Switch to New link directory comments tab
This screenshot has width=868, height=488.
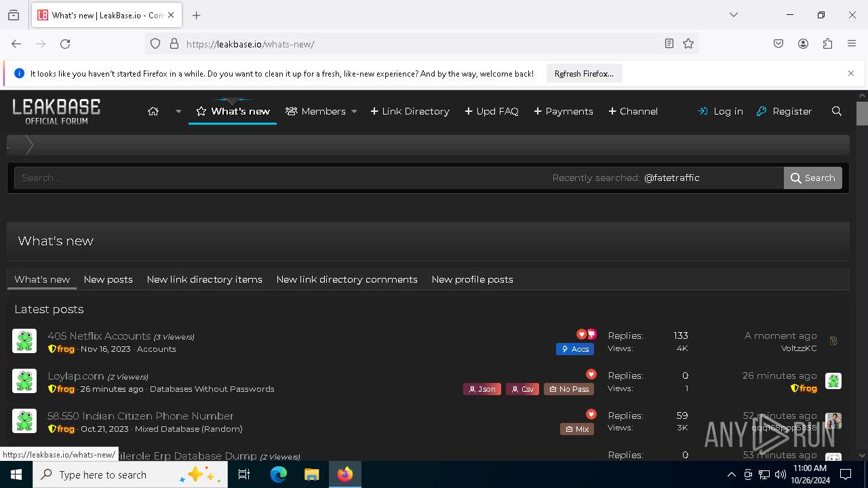pos(347,279)
